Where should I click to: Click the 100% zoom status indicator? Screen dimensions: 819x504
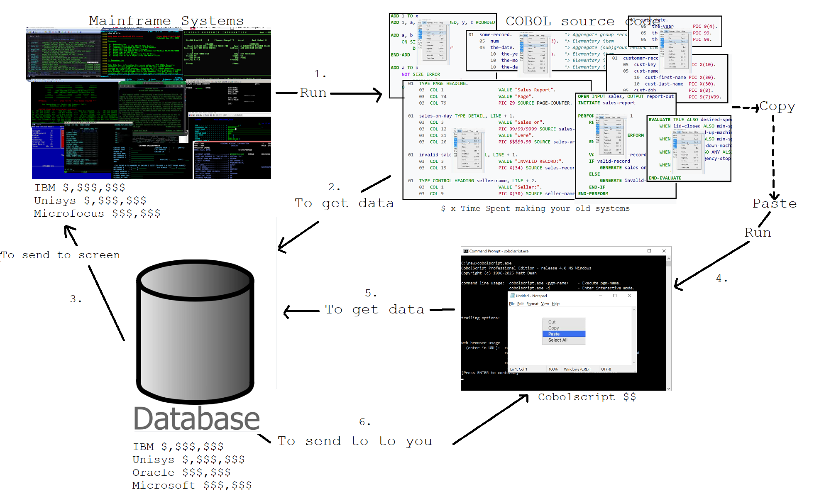pos(553,369)
